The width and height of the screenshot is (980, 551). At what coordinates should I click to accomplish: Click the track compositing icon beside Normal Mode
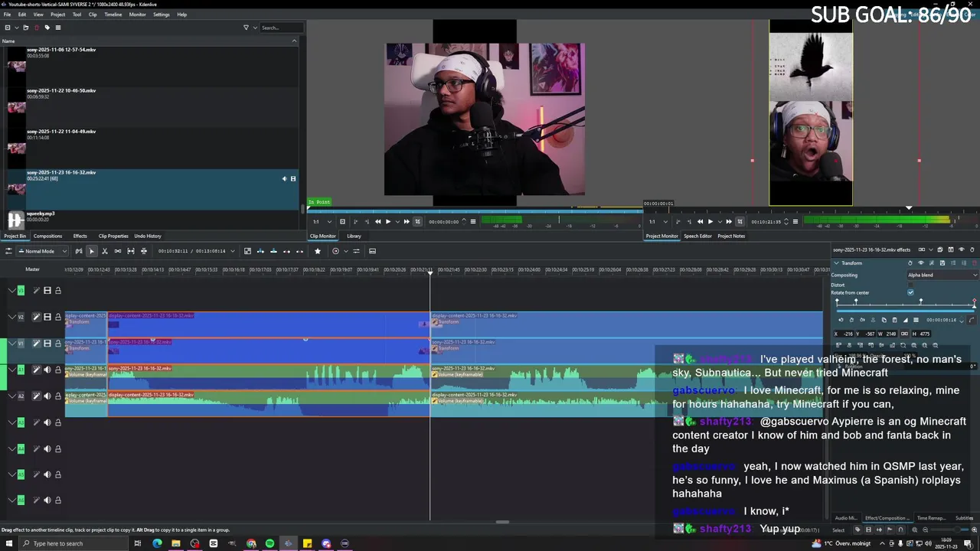[78, 251]
